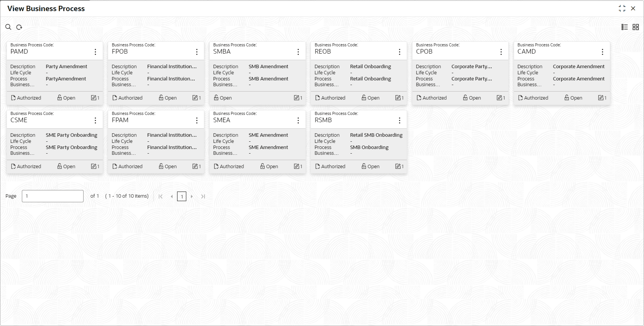Open the CAMD card kebab menu
Viewport: 644px width, 326px height.
pyautogui.click(x=602, y=51)
